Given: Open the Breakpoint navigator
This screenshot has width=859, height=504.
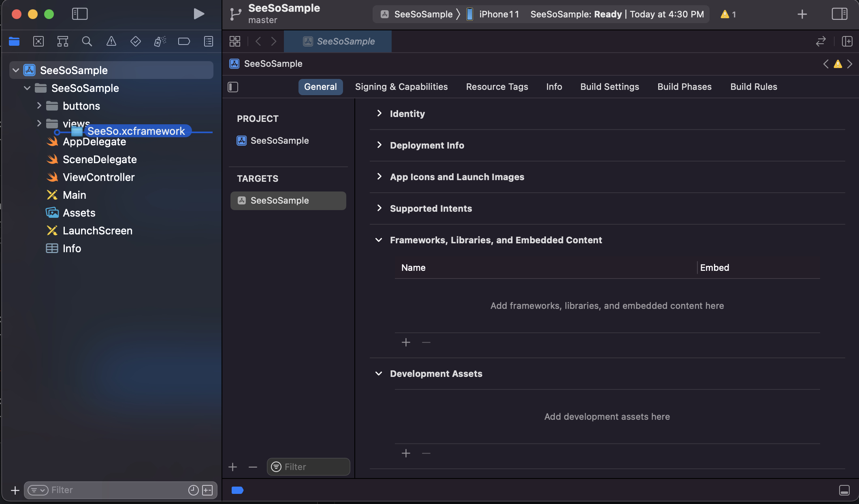Looking at the screenshot, I should [184, 41].
